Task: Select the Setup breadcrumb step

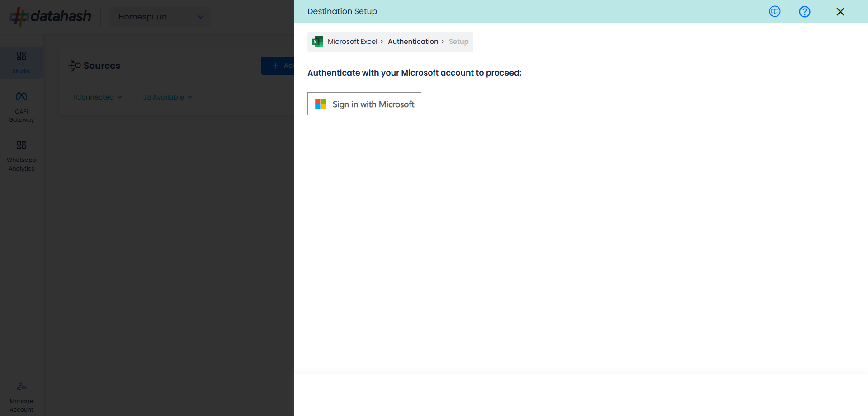Action: click(458, 42)
